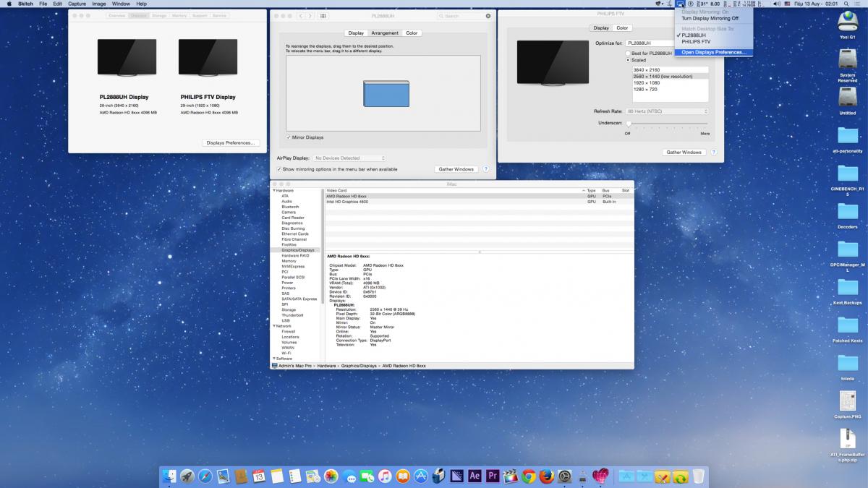This screenshot has height=488, width=868.
Task: Open the CINEBENCH_R15 desktop folder
Action: [847, 175]
